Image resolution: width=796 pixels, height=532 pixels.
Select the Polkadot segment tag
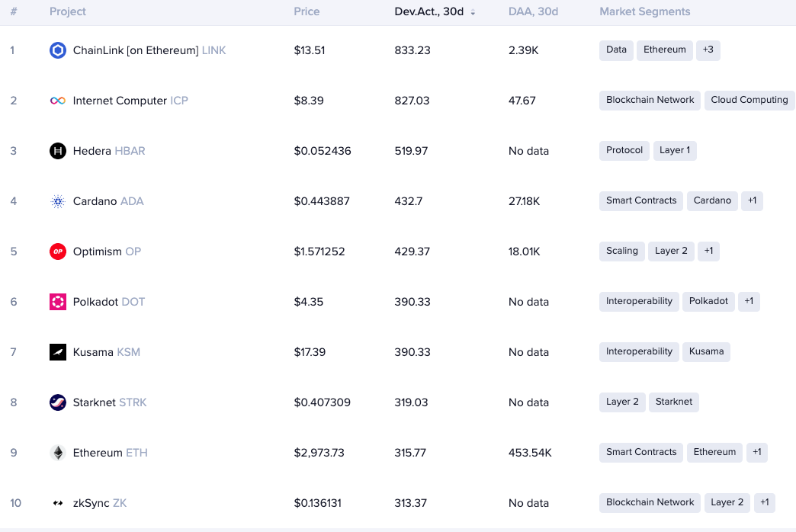708,301
